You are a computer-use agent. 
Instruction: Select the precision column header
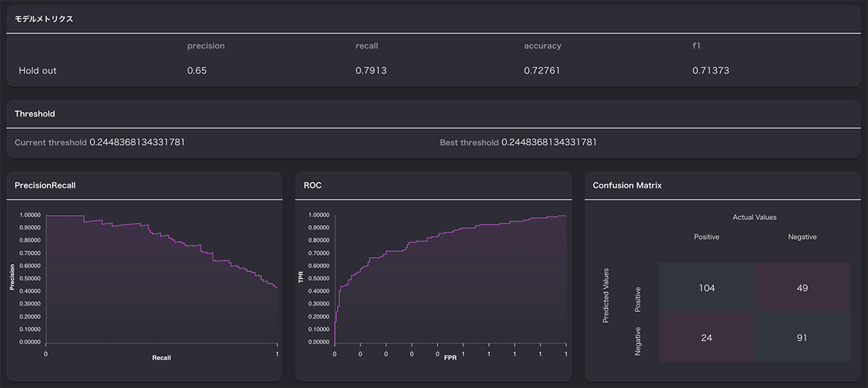(206, 46)
